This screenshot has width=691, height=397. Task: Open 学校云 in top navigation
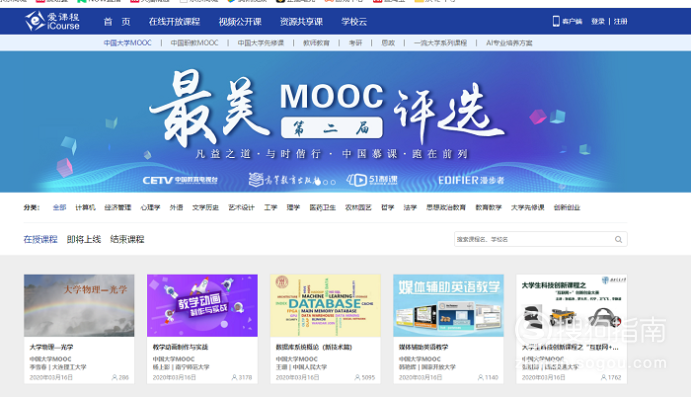click(x=354, y=22)
